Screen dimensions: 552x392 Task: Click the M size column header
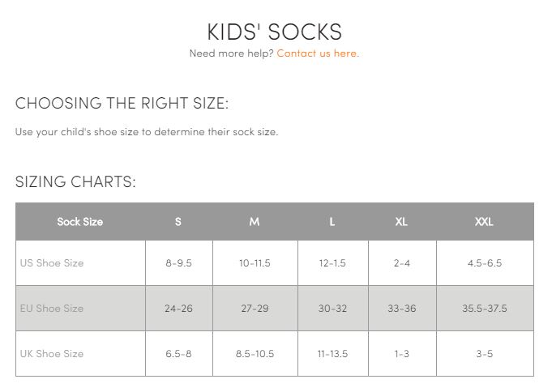click(x=255, y=222)
